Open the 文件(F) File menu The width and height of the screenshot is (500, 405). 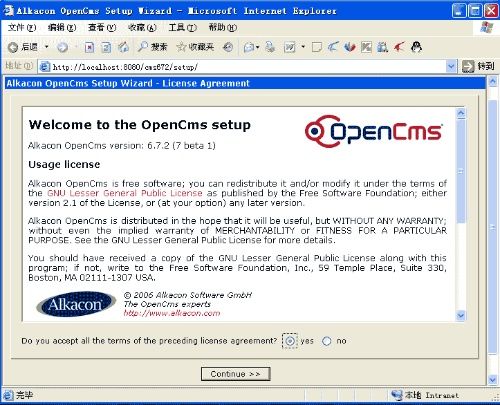(22, 27)
